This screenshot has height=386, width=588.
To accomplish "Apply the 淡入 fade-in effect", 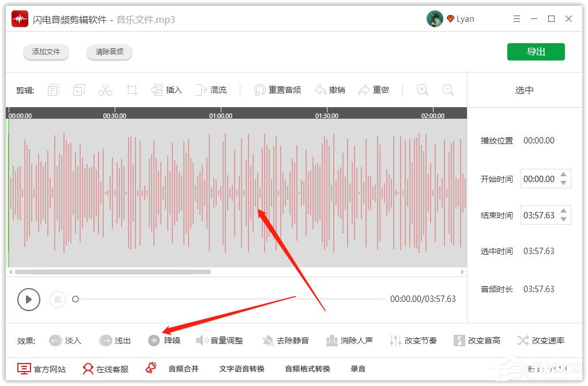I will (x=65, y=340).
